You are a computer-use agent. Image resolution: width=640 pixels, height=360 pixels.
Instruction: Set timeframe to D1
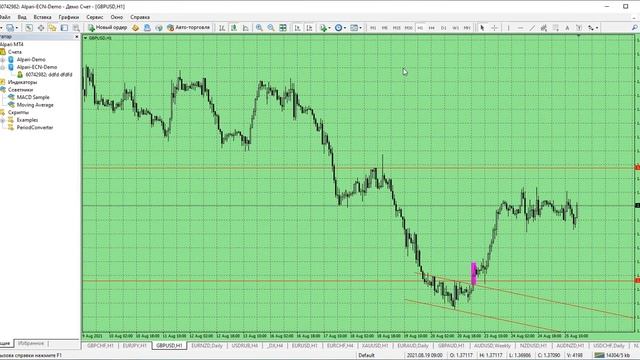coord(444,28)
